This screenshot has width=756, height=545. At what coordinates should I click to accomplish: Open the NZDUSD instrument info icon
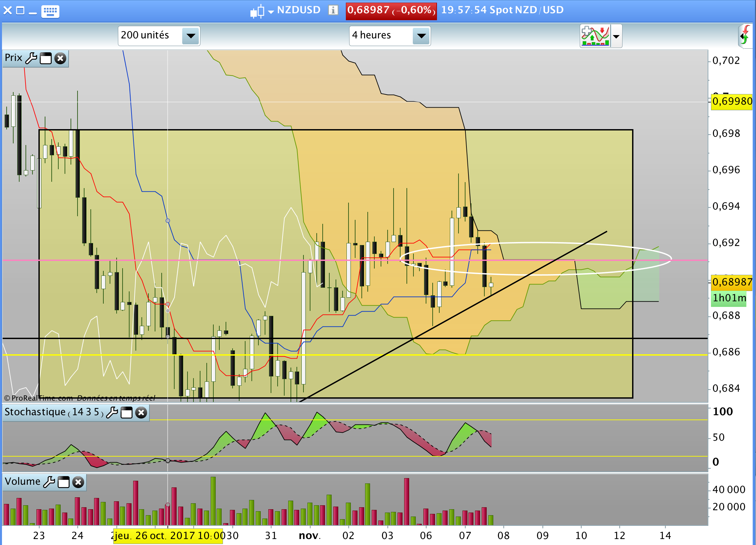(x=333, y=10)
